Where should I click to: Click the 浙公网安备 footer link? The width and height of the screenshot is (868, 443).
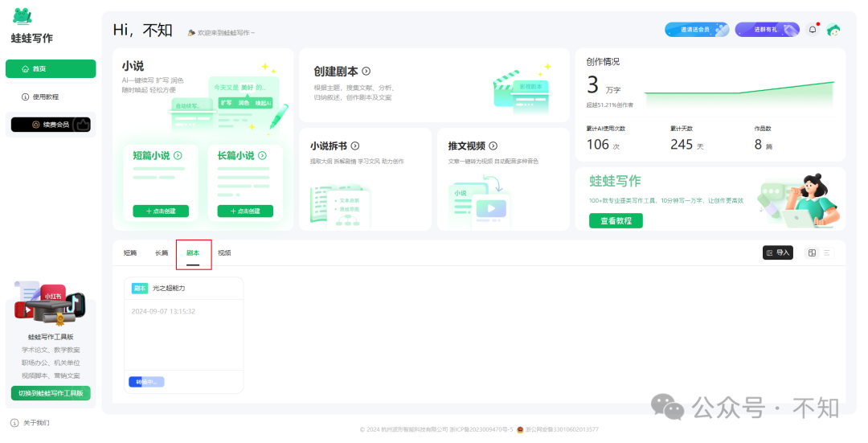pos(562,429)
